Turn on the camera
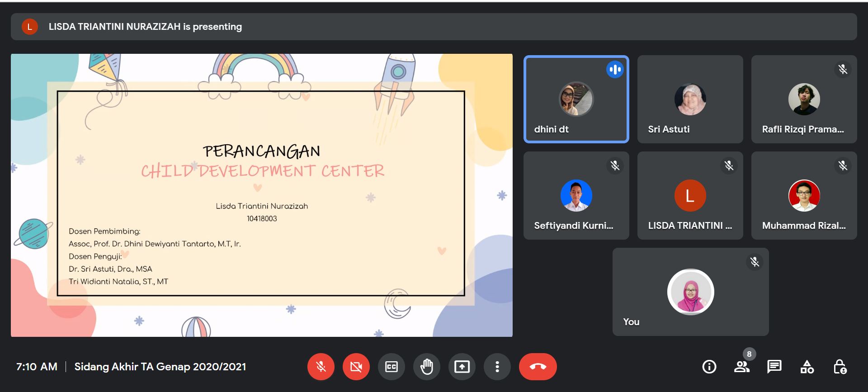This screenshot has width=868, height=392. [x=356, y=367]
